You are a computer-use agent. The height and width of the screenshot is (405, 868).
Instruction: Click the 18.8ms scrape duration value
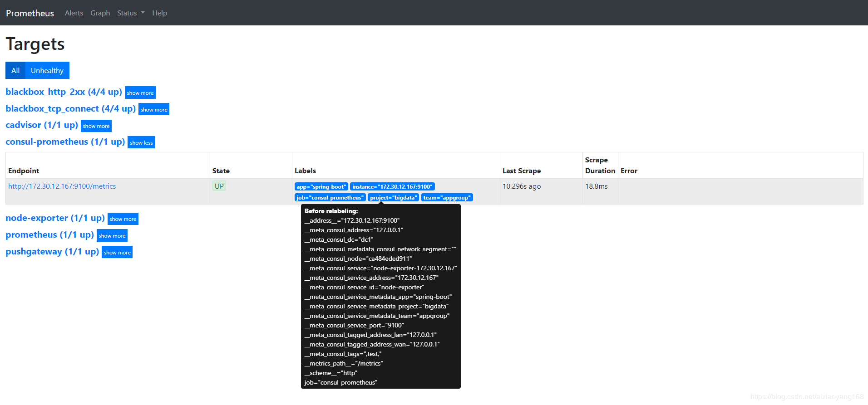[x=597, y=186]
